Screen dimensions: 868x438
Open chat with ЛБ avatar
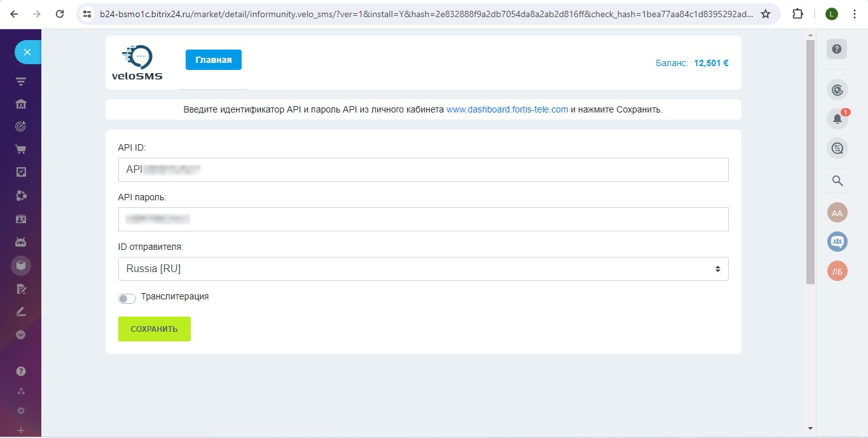click(837, 271)
